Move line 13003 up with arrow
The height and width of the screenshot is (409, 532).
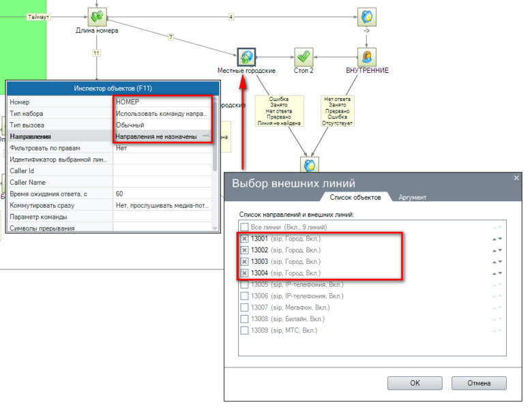click(494, 262)
